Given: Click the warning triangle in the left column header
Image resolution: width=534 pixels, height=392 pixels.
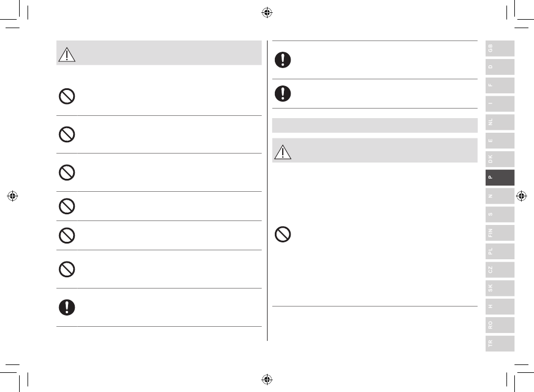Looking at the screenshot, I should point(67,55).
